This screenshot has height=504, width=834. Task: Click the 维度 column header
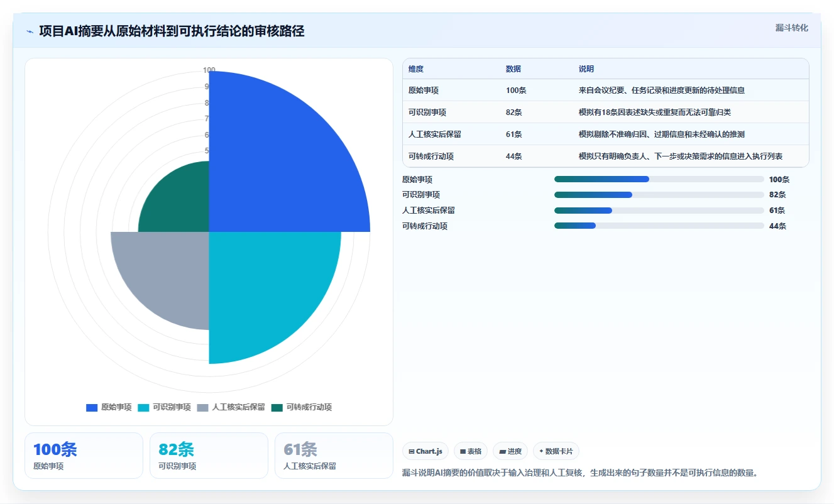coord(416,69)
